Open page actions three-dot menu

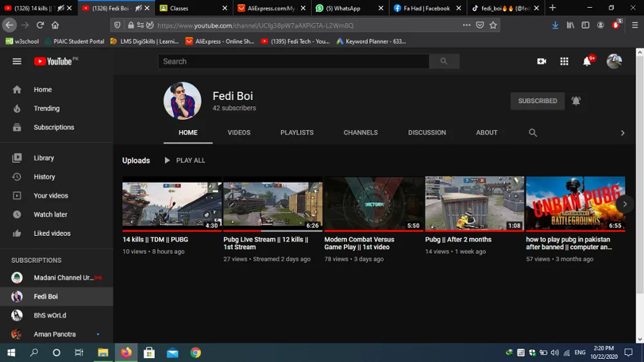(x=466, y=26)
